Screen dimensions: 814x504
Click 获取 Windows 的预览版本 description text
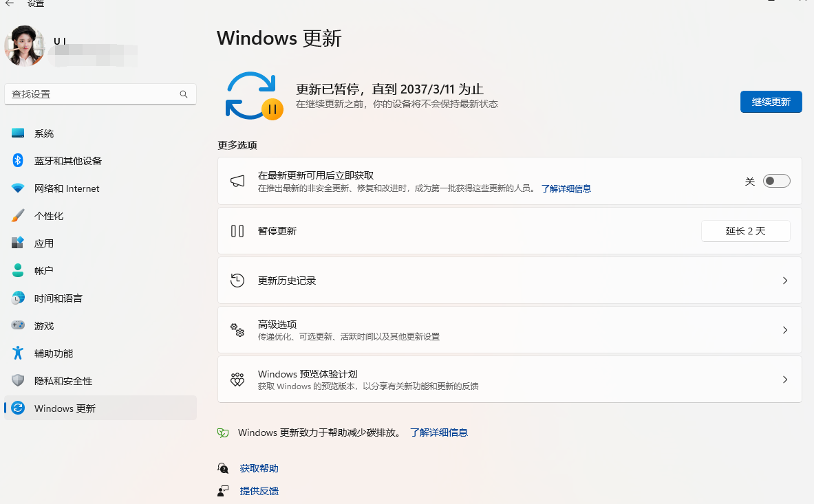[368, 386]
